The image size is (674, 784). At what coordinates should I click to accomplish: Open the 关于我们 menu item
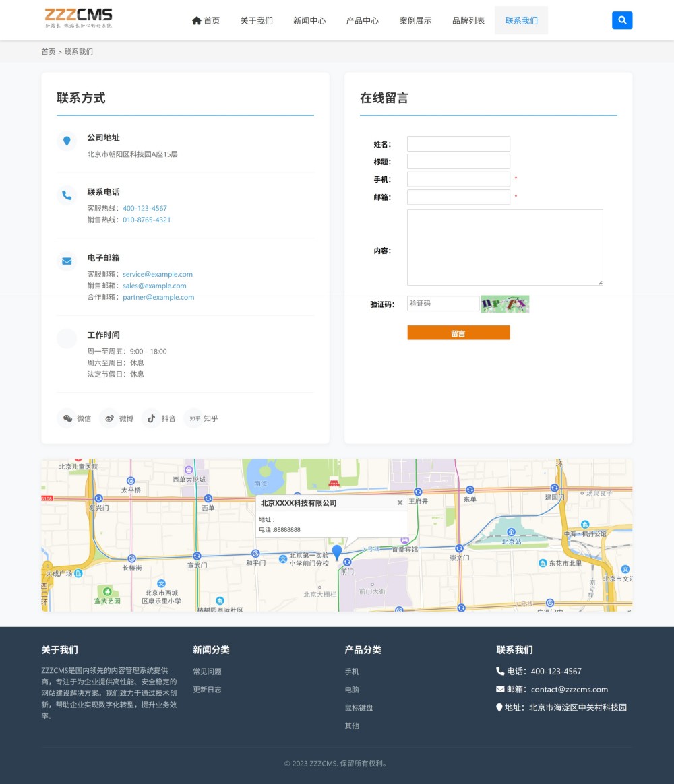[x=257, y=20]
